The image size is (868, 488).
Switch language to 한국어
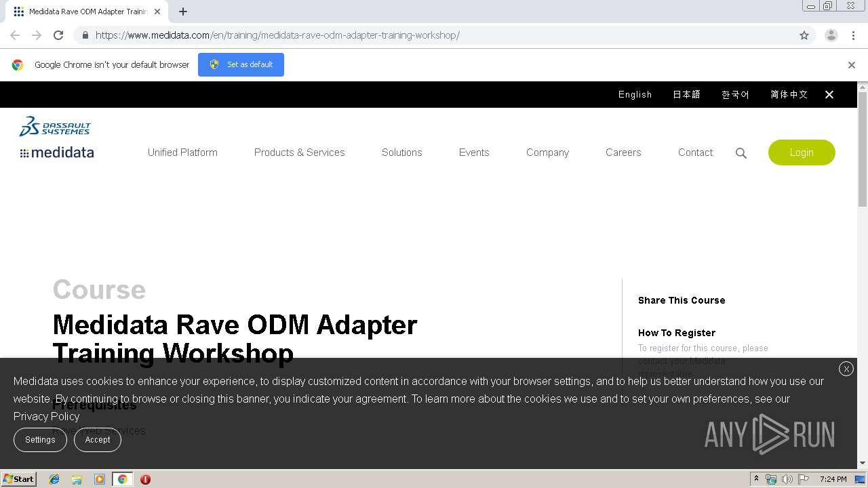pyautogui.click(x=735, y=95)
